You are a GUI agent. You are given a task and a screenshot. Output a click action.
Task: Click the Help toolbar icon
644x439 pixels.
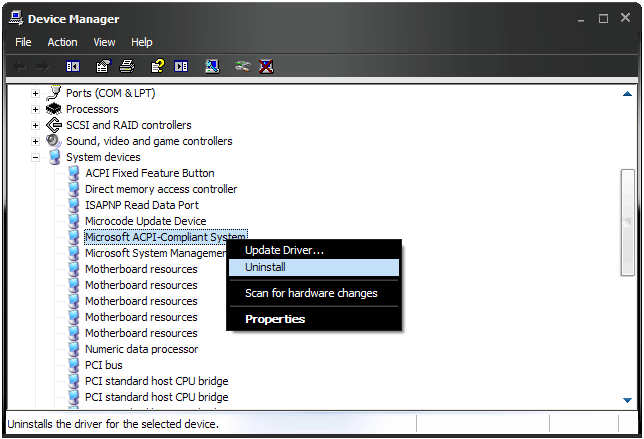click(157, 66)
